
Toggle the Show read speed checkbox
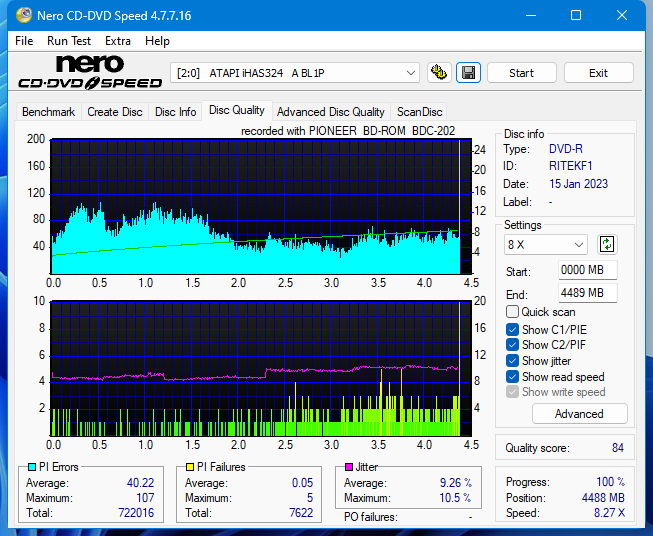pos(512,377)
